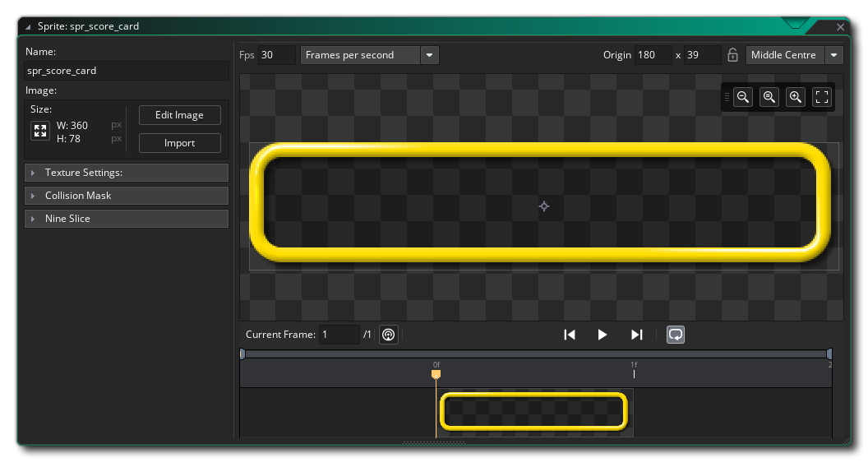The image size is (868, 467).
Task: Click the fit-to-window zoom icon
Action: tap(822, 97)
